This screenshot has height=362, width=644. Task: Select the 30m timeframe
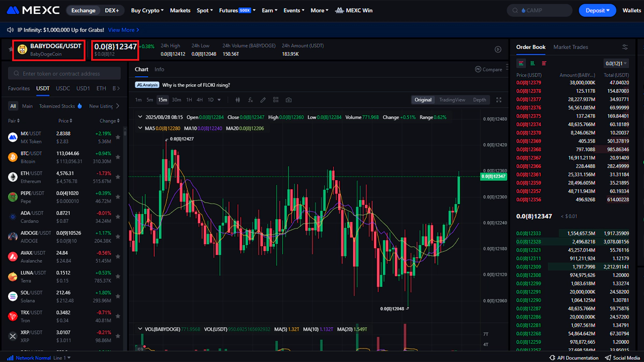tap(176, 100)
